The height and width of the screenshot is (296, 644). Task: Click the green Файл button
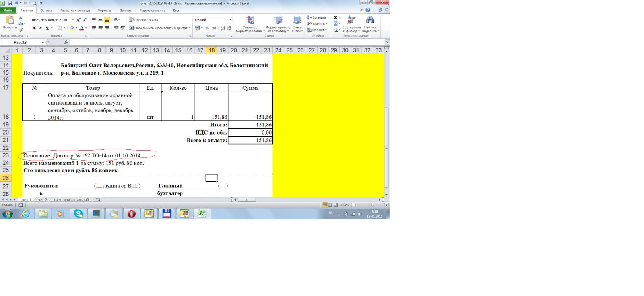(8, 10)
